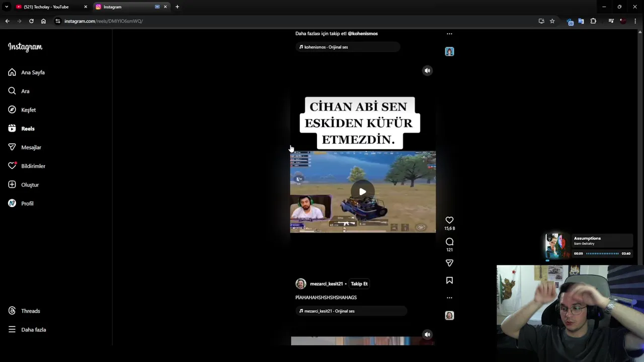Open Mesajlar direct messages
The width and height of the screenshot is (644, 362).
click(x=25, y=147)
